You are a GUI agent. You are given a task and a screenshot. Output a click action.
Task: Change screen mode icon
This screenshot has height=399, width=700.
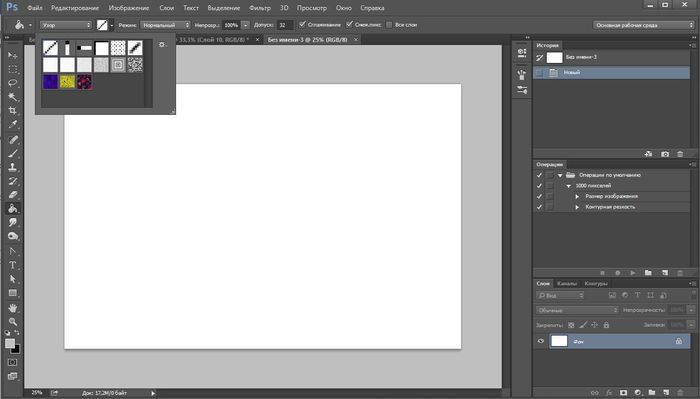point(12,376)
